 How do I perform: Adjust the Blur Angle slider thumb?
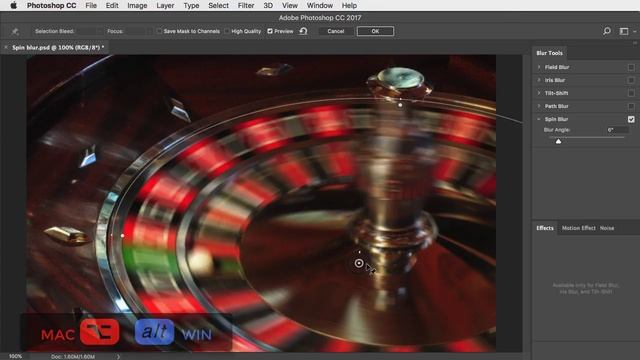point(558,141)
